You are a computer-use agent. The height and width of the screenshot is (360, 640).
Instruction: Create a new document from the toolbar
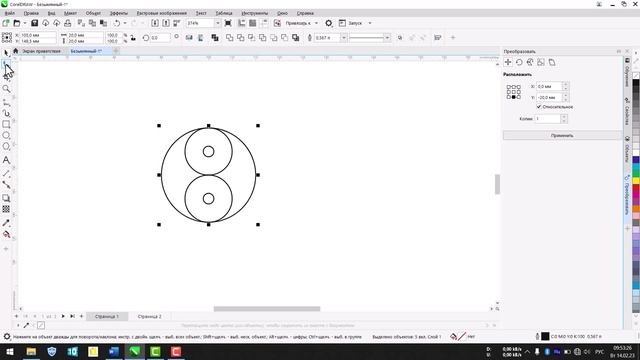coord(6,23)
